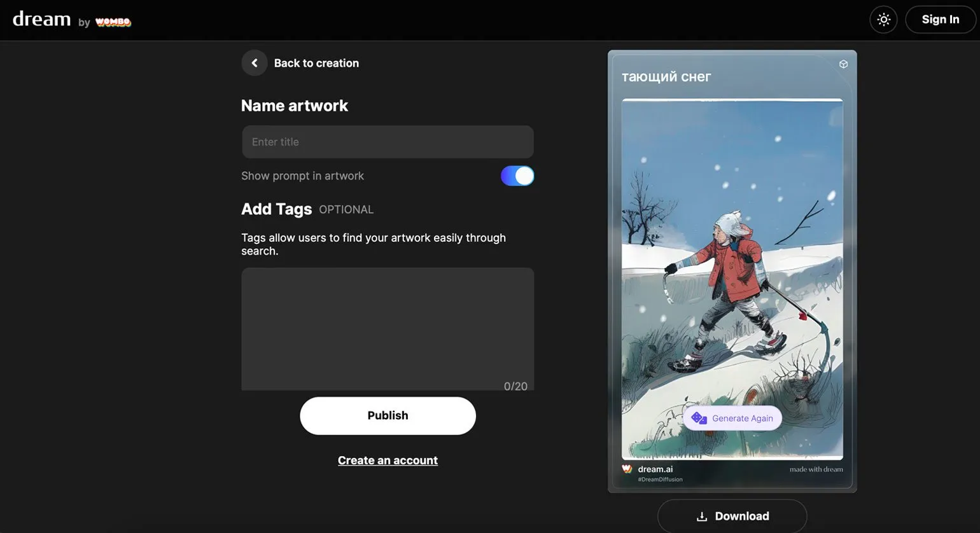Click the dream logo in header
This screenshot has width=980, height=533.
pos(42,19)
